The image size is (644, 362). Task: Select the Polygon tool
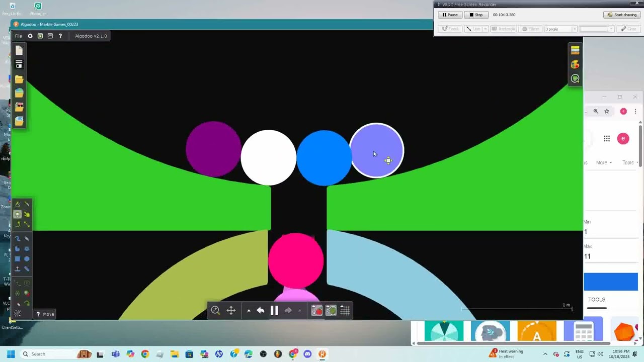[x=17, y=249]
